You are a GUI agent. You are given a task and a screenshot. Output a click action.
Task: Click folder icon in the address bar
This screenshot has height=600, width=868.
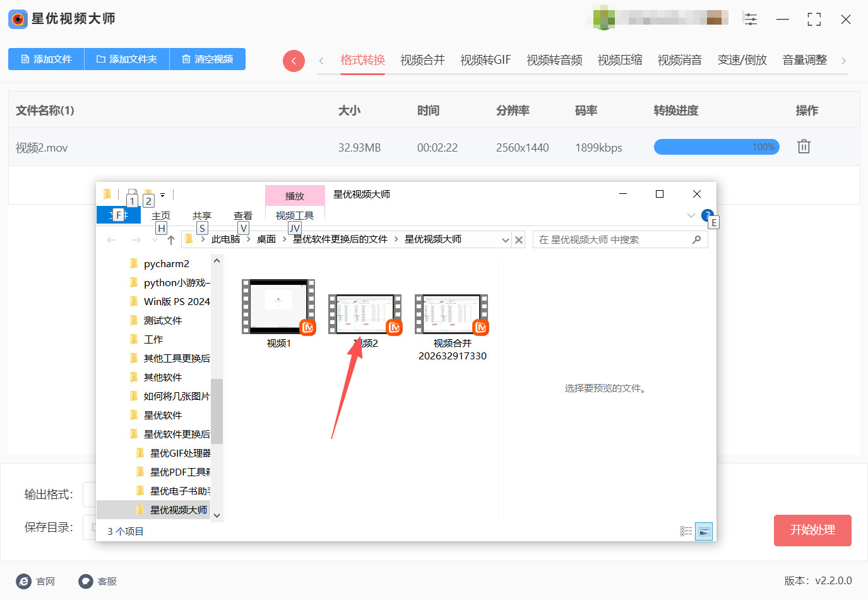(x=189, y=239)
